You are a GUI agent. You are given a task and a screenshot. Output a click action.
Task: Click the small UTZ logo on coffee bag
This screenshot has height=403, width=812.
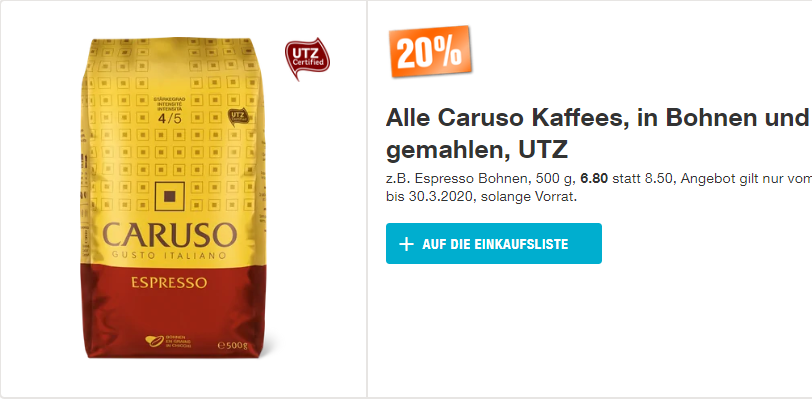(x=236, y=118)
